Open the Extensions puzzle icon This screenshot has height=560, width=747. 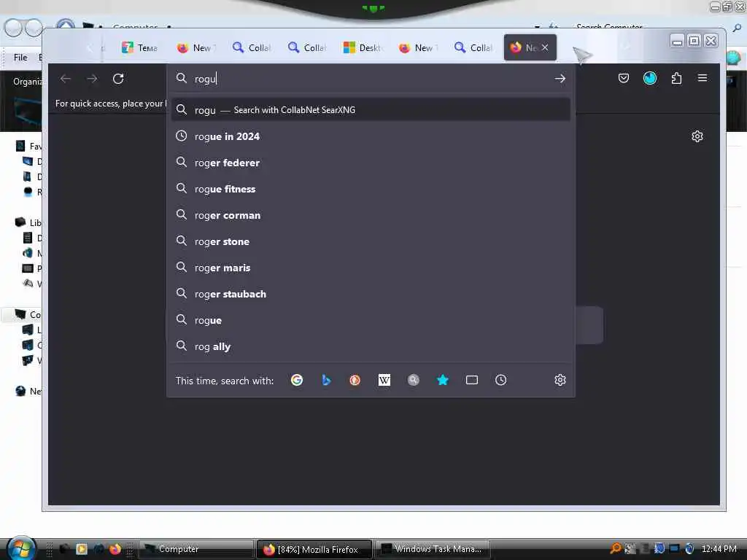point(676,78)
